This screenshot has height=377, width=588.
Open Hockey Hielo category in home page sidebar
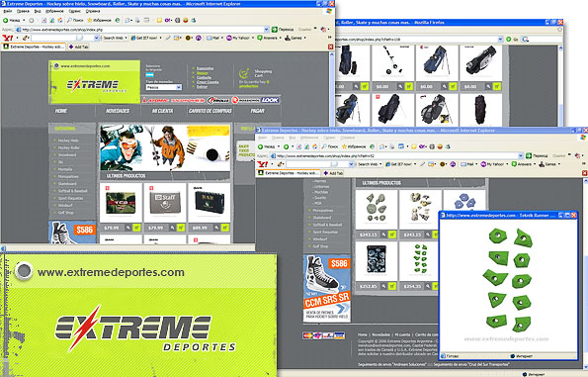pos(68,141)
